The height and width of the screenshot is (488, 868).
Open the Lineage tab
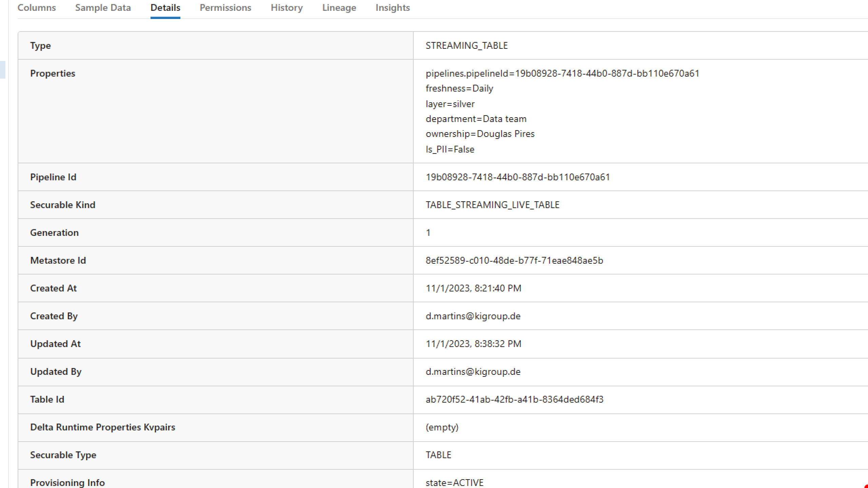click(339, 8)
